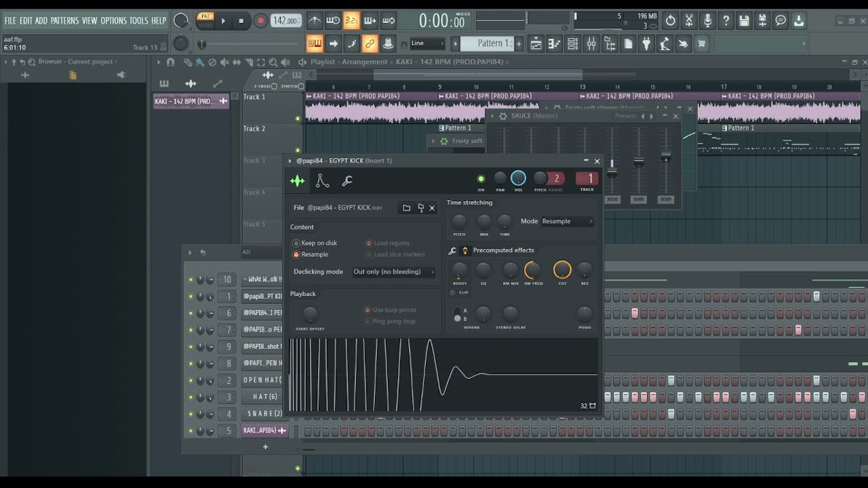This screenshot has height=488, width=868.
Task: Toggle the metronome icon
Action: (315, 21)
